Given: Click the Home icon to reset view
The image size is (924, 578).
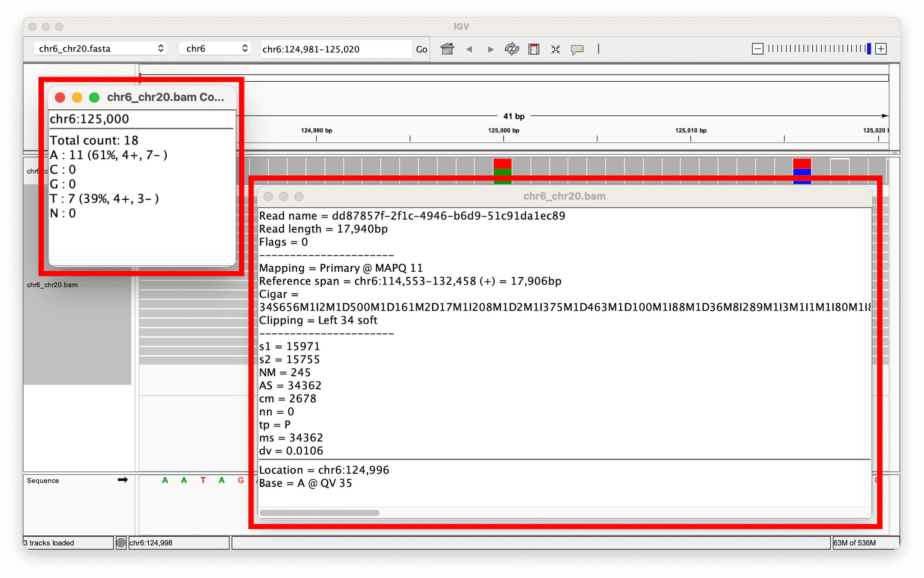Looking at the screenshot, I should coord(447,49).
